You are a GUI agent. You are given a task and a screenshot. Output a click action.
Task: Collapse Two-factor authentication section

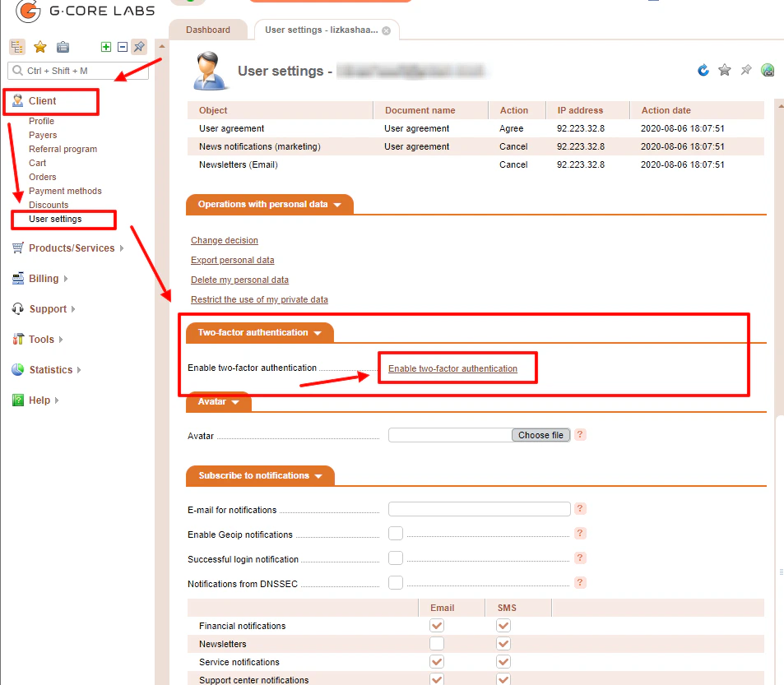click(x=259, y=333)
